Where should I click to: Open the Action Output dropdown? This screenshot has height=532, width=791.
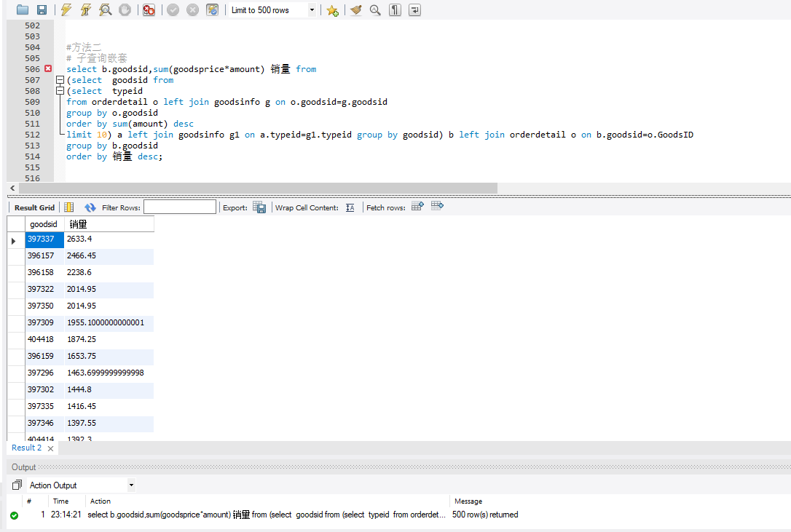click(131, 485)
